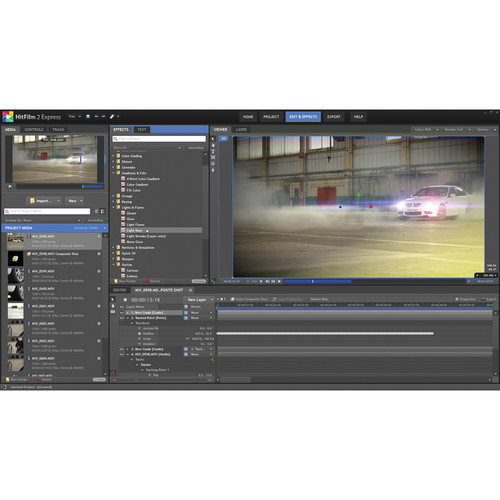Toggle Position keyframing green circle

140,333
